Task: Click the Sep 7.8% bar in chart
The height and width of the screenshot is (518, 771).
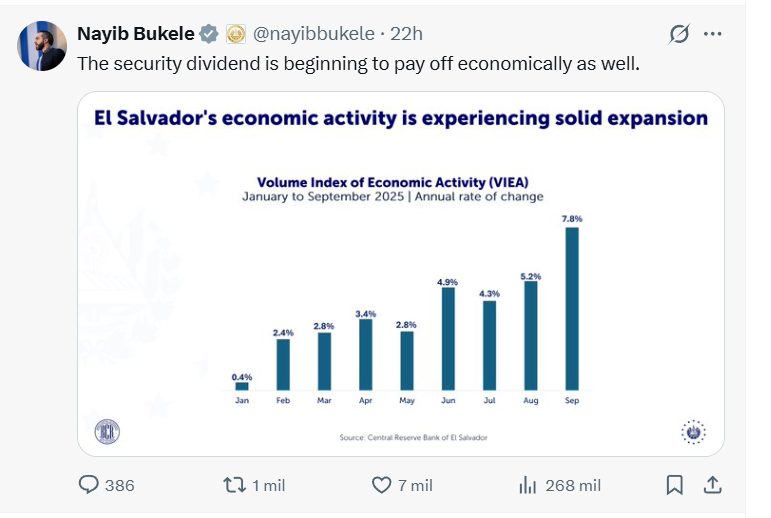Action: [x=571, y=308]
